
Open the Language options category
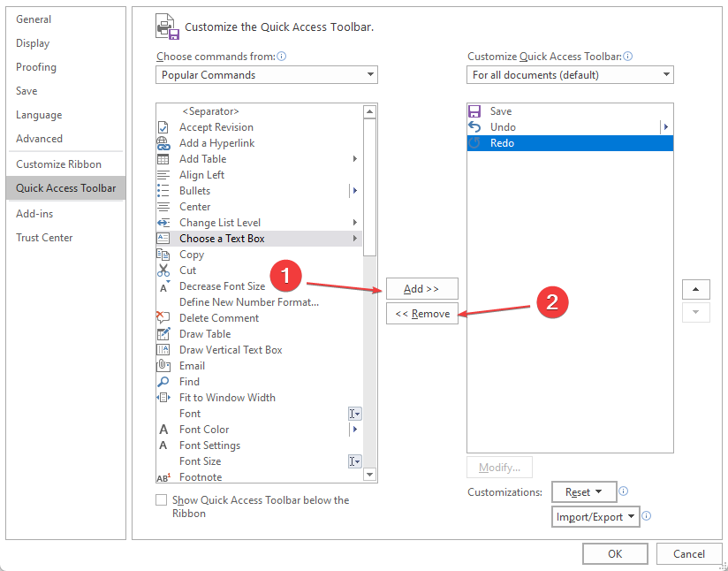coord(39,115)
